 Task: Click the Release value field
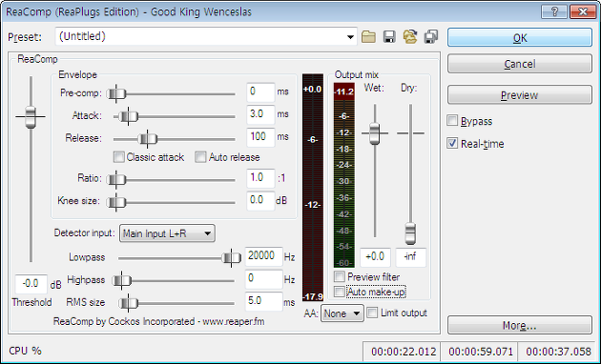coord(260,137)
